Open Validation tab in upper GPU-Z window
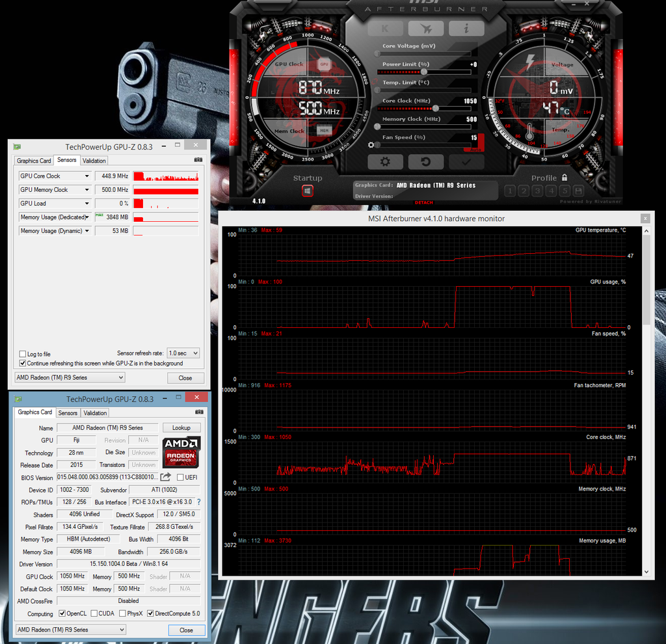This screenshot has height=644, width=666. point(94,161)
